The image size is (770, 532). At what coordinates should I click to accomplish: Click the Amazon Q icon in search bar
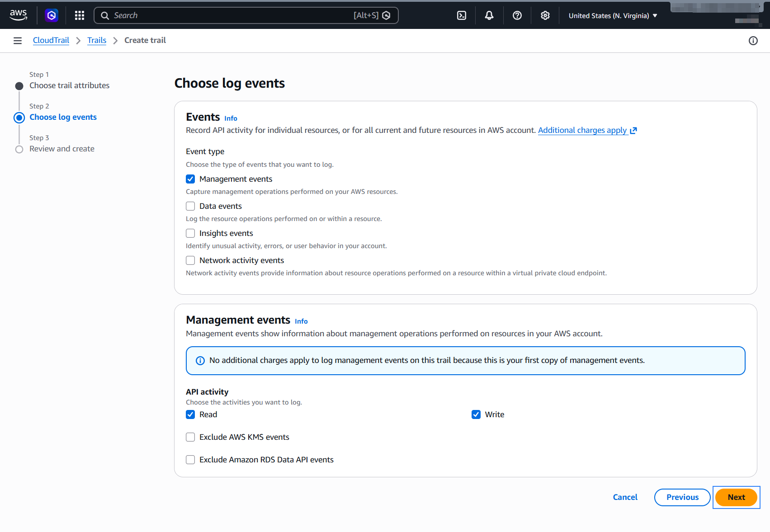[x=386, y=15]
